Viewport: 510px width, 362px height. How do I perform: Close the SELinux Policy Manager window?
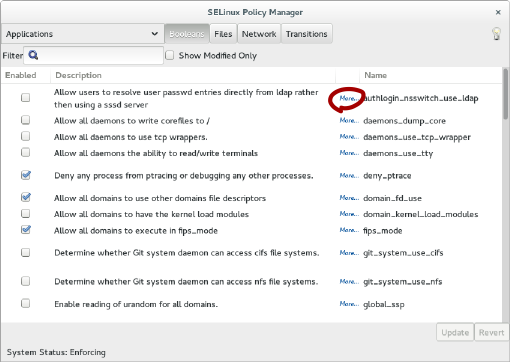[498, 12]
